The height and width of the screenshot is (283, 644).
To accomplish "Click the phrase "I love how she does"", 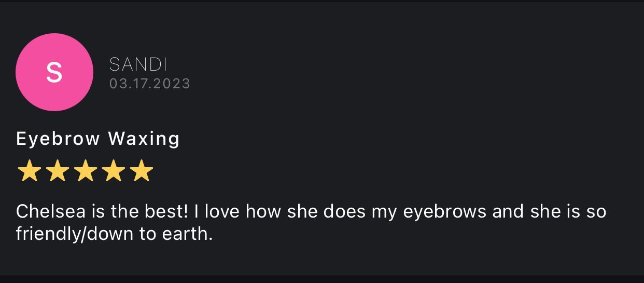I will 285,212.
